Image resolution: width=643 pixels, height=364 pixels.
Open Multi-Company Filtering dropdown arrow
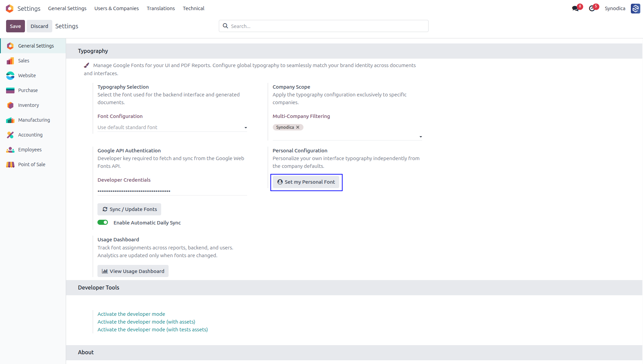pyautogui.click(x=420, y=137)
